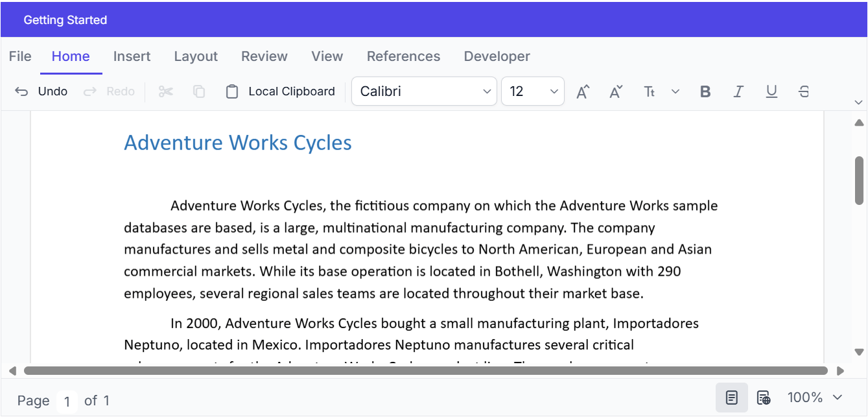Click the Grow Font icon
The image size is (868, 417).
click(583, 91)
